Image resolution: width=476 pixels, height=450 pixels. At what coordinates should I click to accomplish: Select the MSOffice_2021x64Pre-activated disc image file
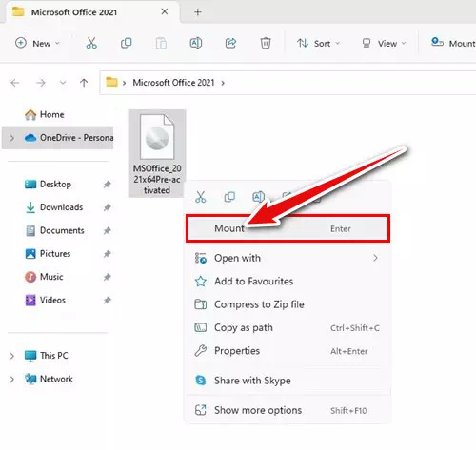(157, 153)
